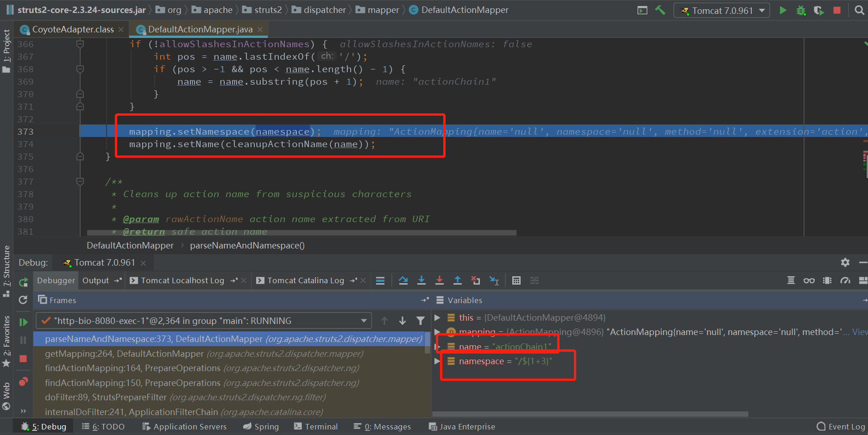Run Tomcat with the green play icon

783,10
